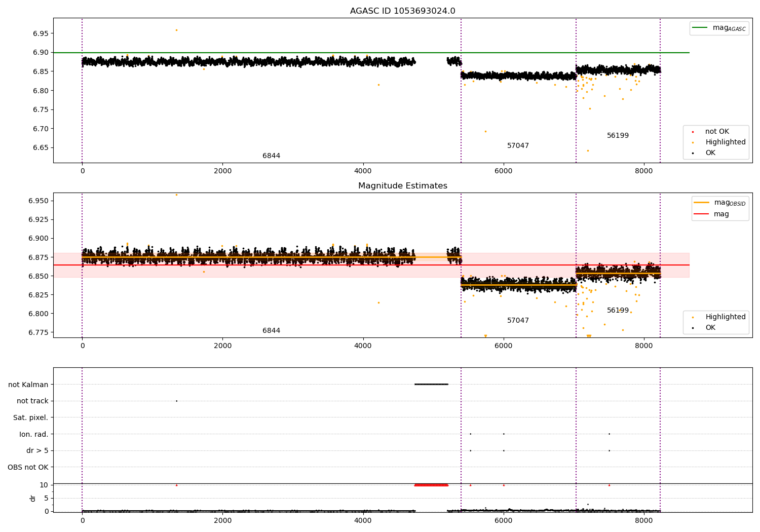Click the 6000 x-tick under Magnitude Estimates plot

pos(503,346)
